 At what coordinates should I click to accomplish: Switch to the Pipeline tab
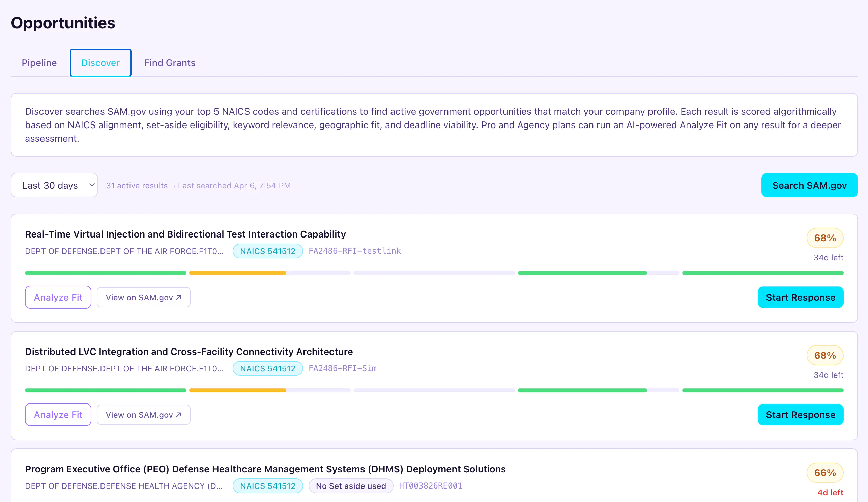(39, 63)
